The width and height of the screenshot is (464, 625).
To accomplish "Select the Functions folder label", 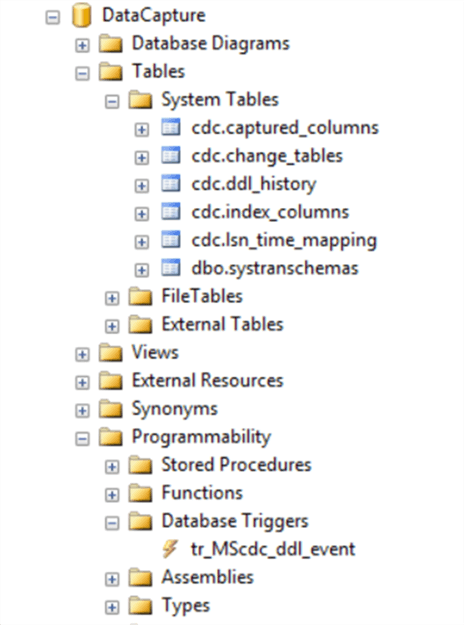I will coord(202,493).
